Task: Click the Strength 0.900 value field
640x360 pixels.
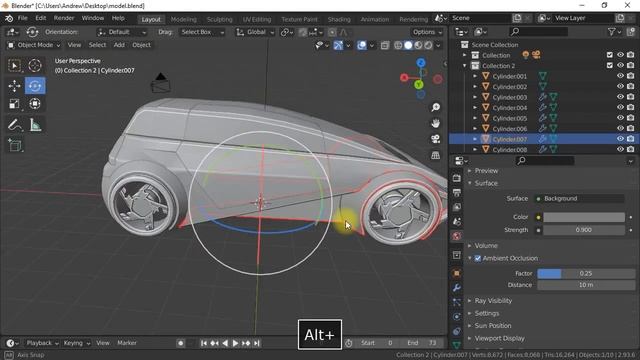Action: point(584,230)
